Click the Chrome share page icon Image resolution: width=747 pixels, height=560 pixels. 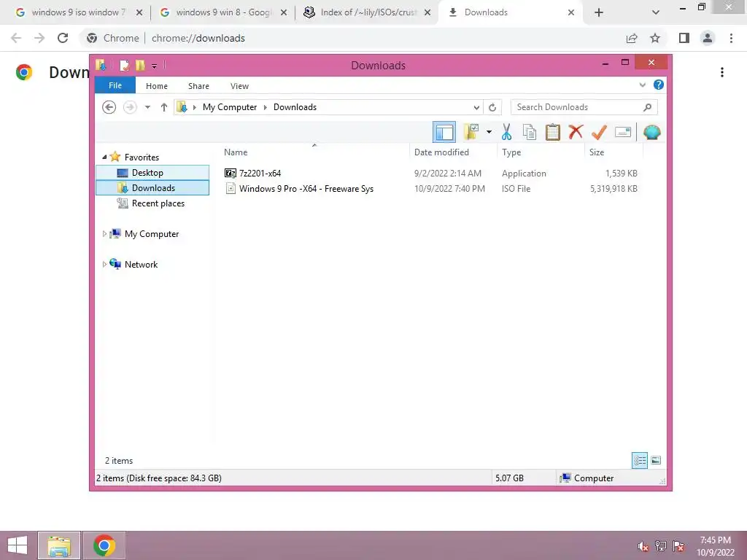tap(632, 38)
